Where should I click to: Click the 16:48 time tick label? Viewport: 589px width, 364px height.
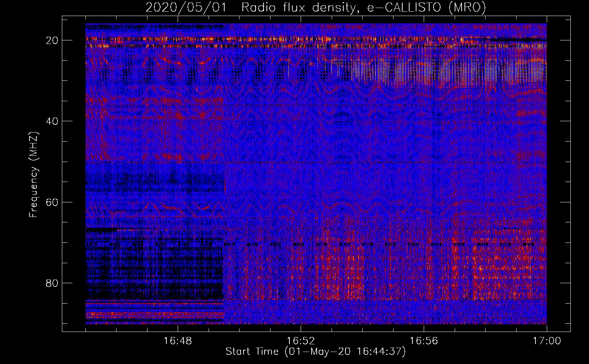(x=178, y=341)
